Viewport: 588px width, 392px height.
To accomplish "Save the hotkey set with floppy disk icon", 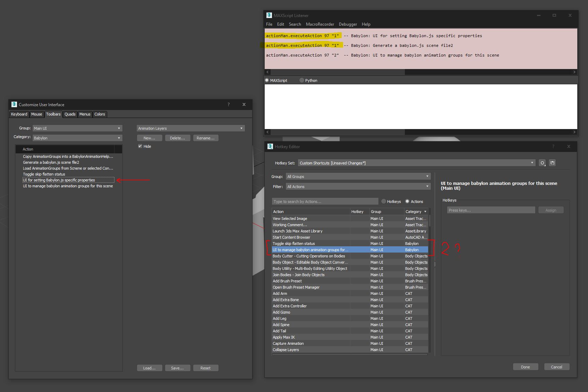I will click(x=552, y=163).
